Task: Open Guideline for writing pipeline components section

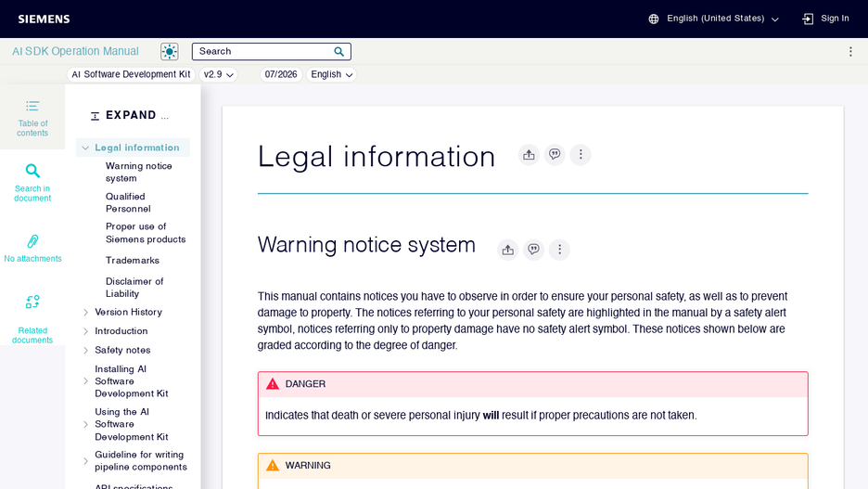Action: coord(141,461)
